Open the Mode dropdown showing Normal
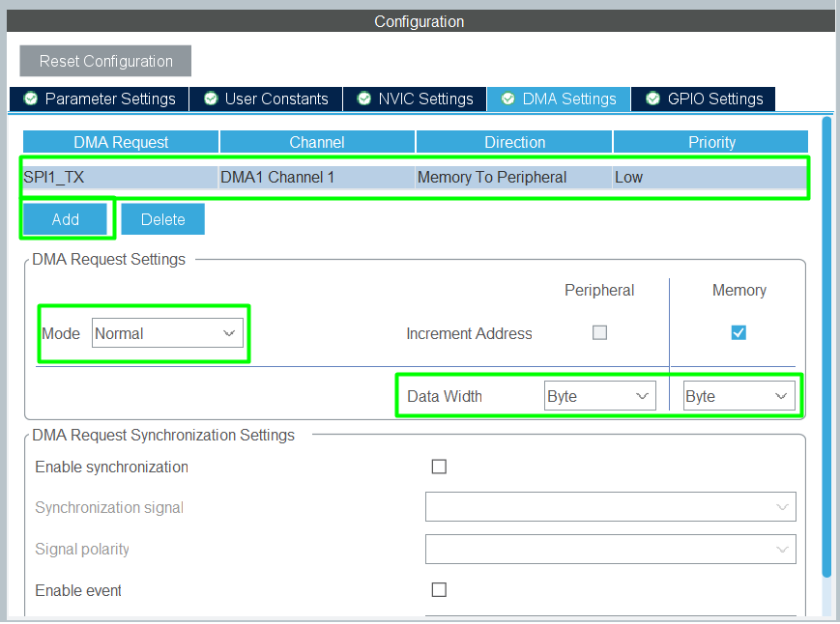Screen dimensions: 840x624 [166, 333]
